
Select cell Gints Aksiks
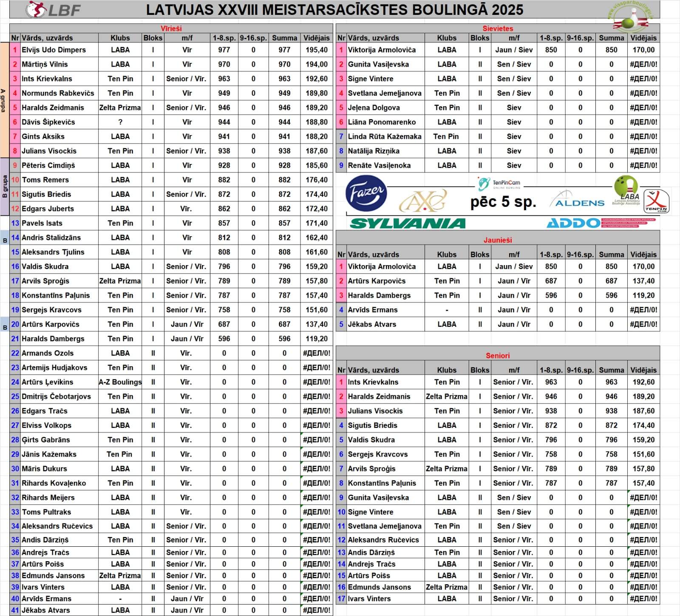coord(59,136)
